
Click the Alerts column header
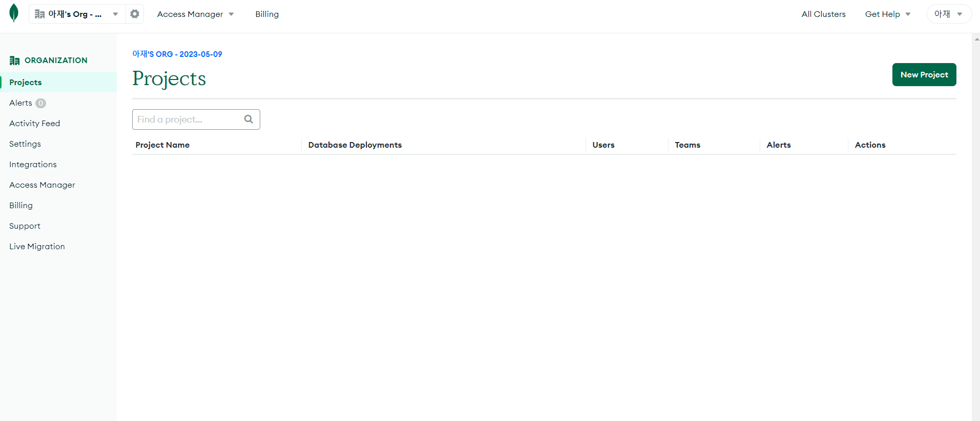pos(779,145)
